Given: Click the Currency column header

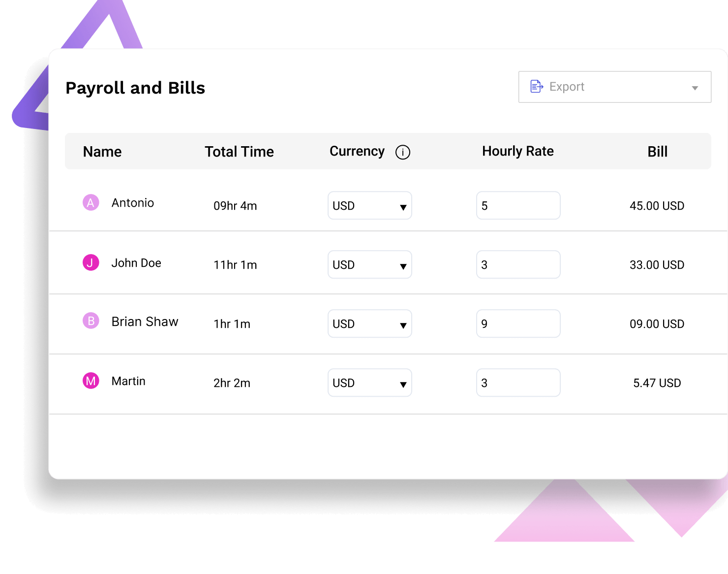Looking at the screenshot, I should pos(357,152).
